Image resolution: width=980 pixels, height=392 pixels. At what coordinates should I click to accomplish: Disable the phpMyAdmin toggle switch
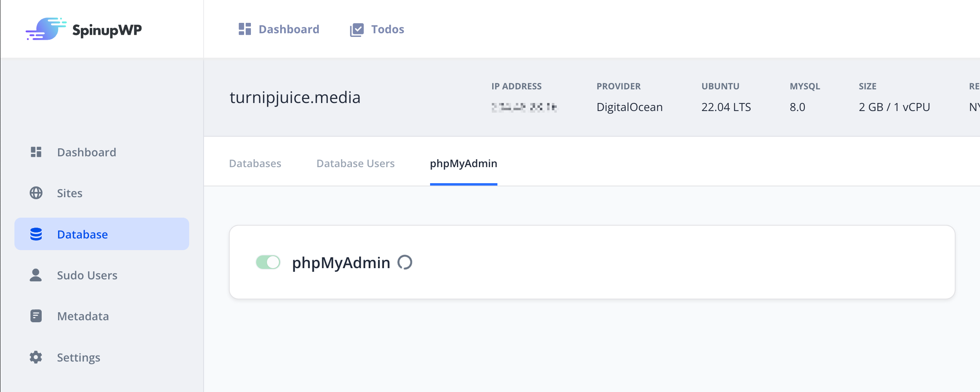[267, 262]
